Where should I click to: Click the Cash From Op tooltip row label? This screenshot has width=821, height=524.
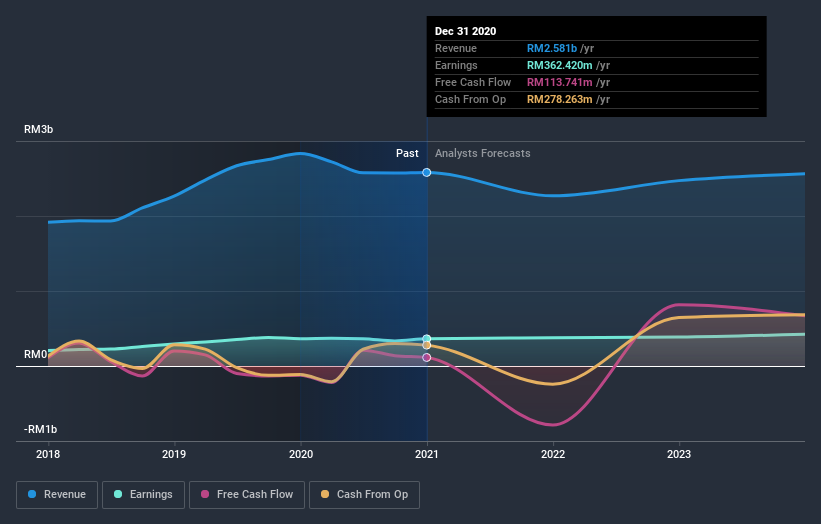(471, 99)
